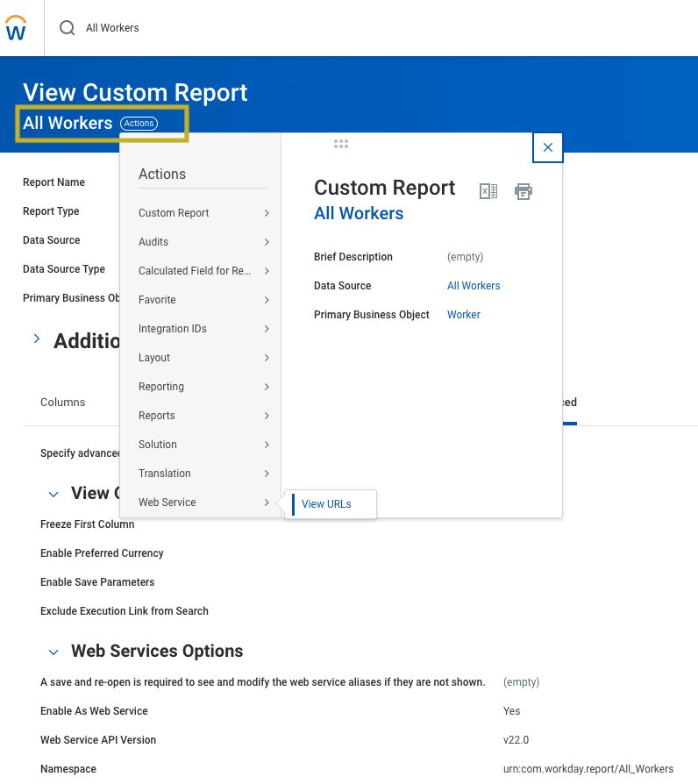Click the Data Source Type label
The height and width of the screenshot is (784, 698).
pos(64,269)
